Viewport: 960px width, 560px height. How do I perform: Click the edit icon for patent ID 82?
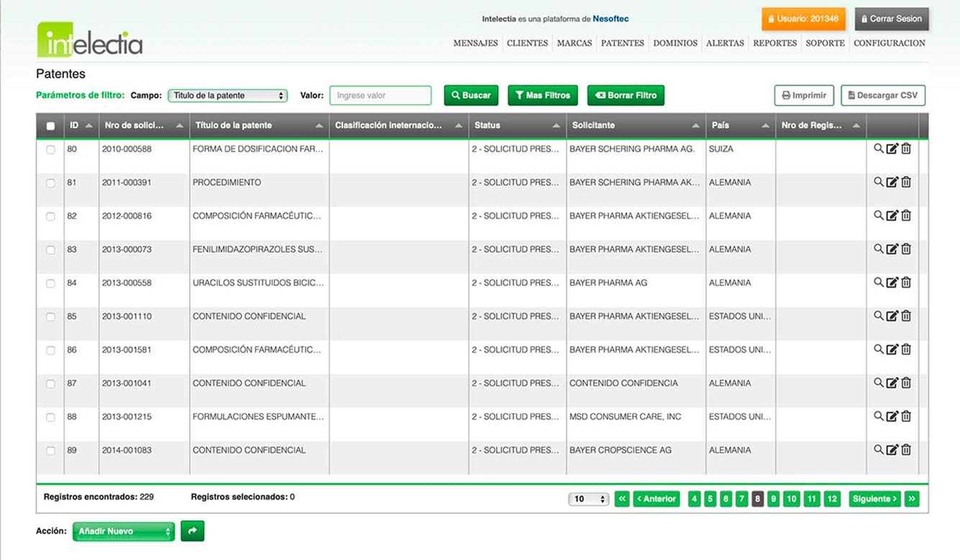pyautogui.click(x=892, y=216)
